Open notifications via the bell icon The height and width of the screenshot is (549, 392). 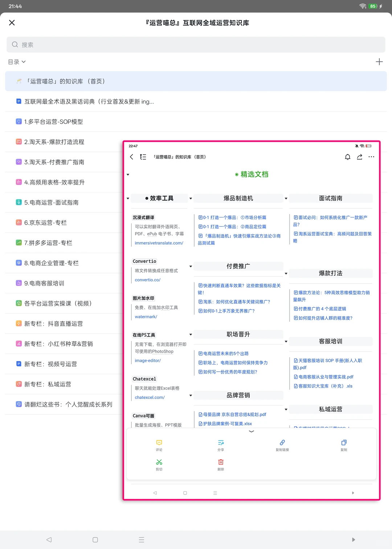[347, 157]
